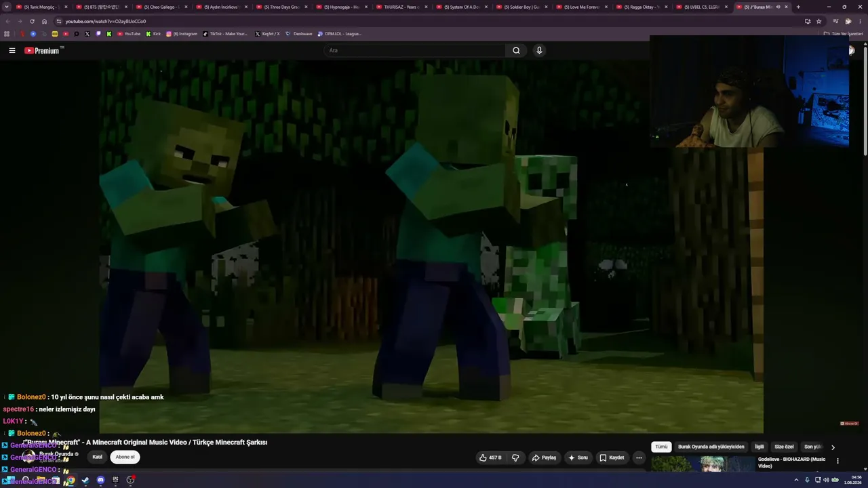Screen dimensions: 868x488
Task: Open the Twitch icon bookmark
Action: [98, 34]
